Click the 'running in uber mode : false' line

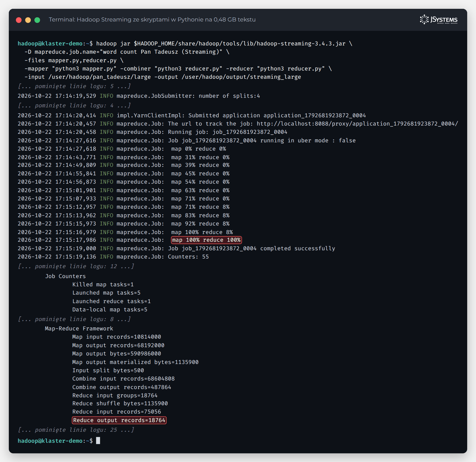pos(186,140)
